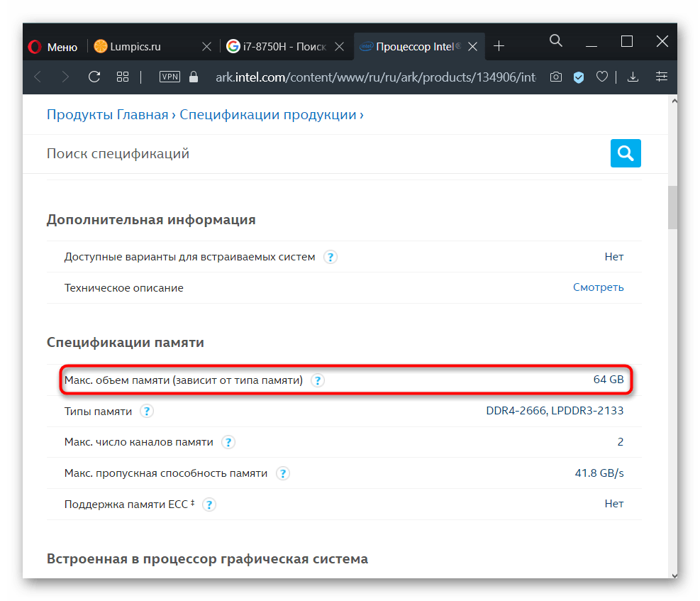Add page to bookmarks with heart icon
Viewport: 700px width, 601px height.
(602, 77)
